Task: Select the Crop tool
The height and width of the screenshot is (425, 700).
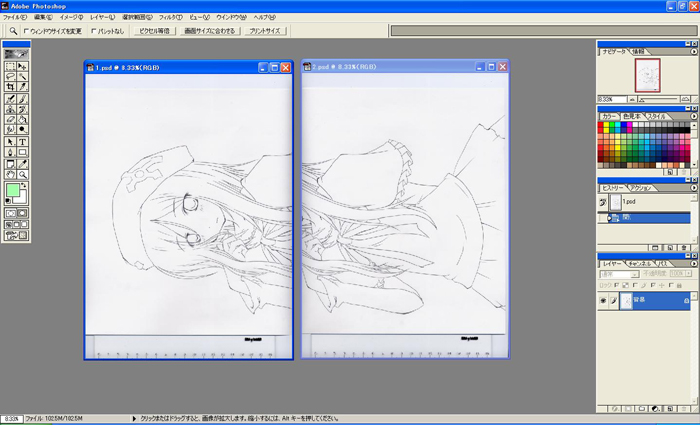Action: 10,87
